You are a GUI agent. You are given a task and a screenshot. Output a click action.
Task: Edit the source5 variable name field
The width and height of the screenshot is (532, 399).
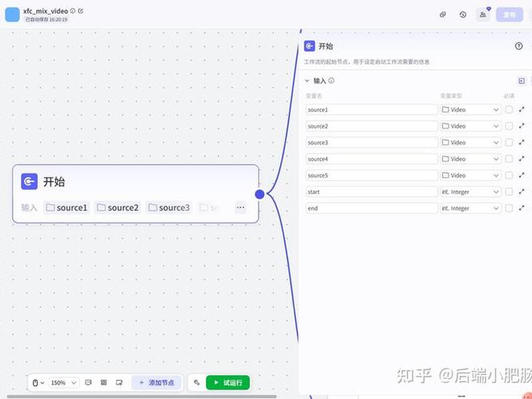tap(372, 176)
